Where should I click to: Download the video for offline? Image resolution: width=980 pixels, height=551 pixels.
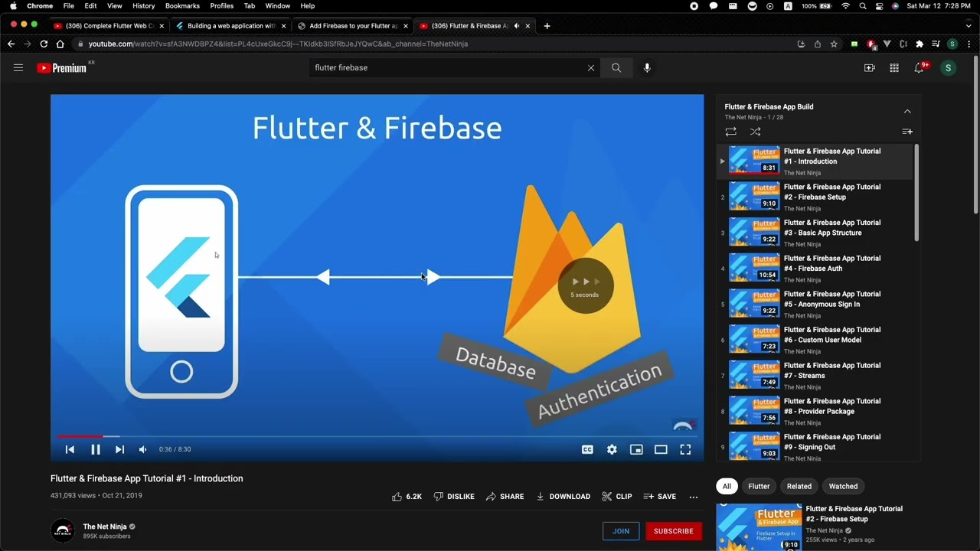(x=563, y=497)
